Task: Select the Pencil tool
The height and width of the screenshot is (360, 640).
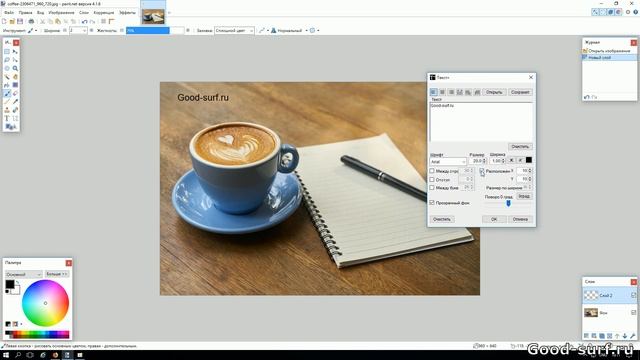Action: [7, 102]
